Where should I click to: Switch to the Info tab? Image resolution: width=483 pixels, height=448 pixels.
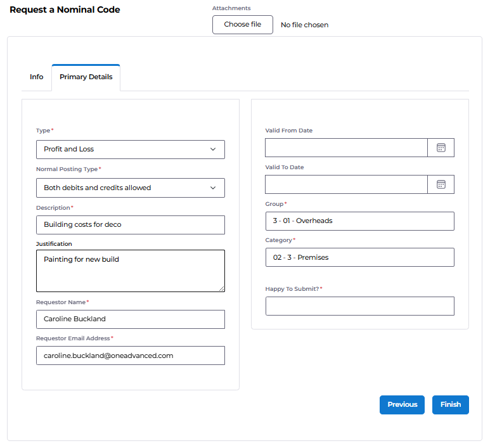(36, 77)
